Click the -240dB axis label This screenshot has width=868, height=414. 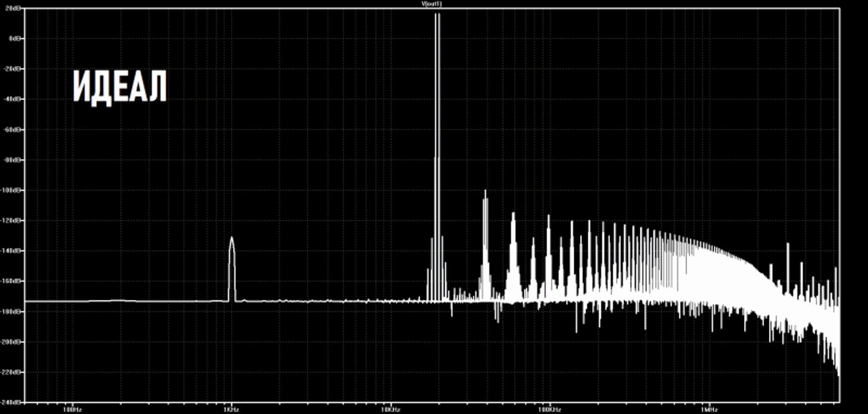pyautogui.click(x=12, y=402)
